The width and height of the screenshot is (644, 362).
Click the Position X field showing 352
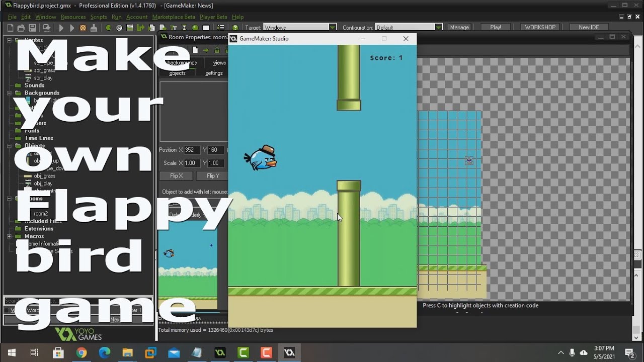192,150
